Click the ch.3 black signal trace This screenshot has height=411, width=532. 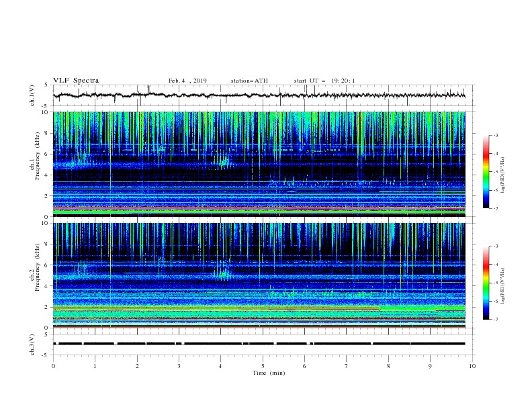[259, 344]
